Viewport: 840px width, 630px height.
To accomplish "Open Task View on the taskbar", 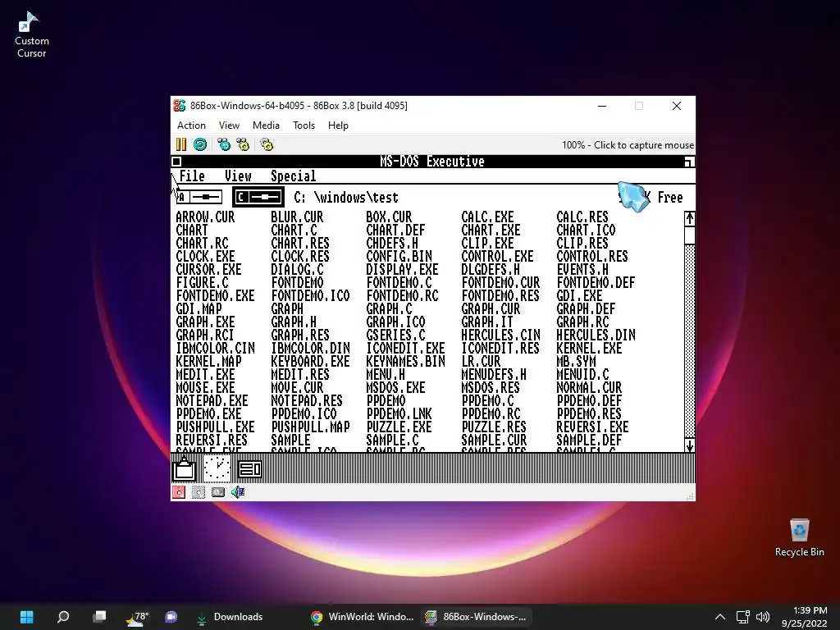I will tap(99, 617).
